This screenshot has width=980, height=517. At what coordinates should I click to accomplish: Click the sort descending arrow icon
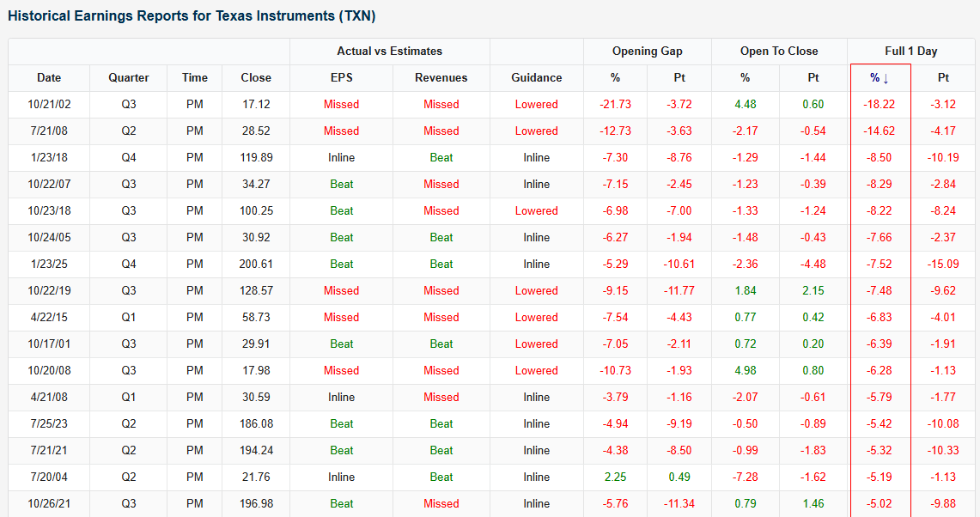click(x=886, y=79)
